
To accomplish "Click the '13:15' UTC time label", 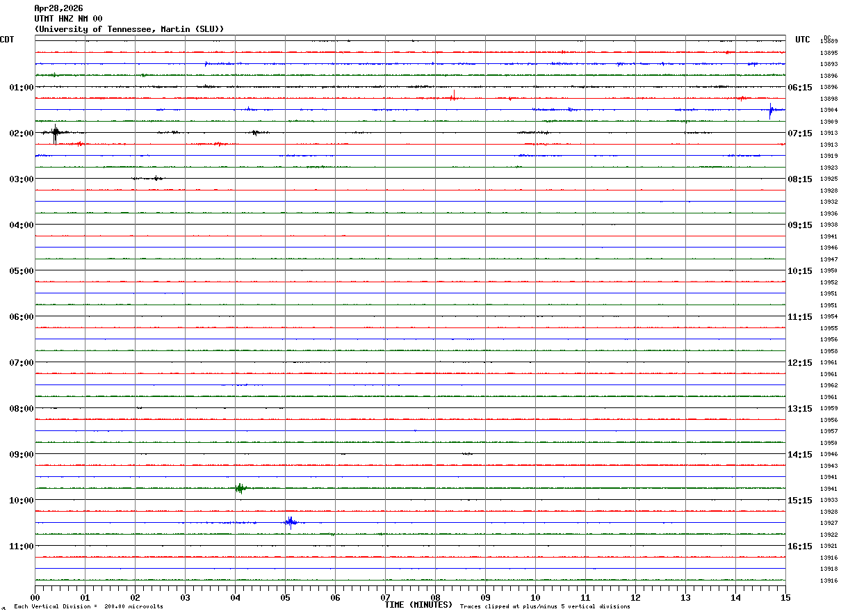I will tap(800, 409).
